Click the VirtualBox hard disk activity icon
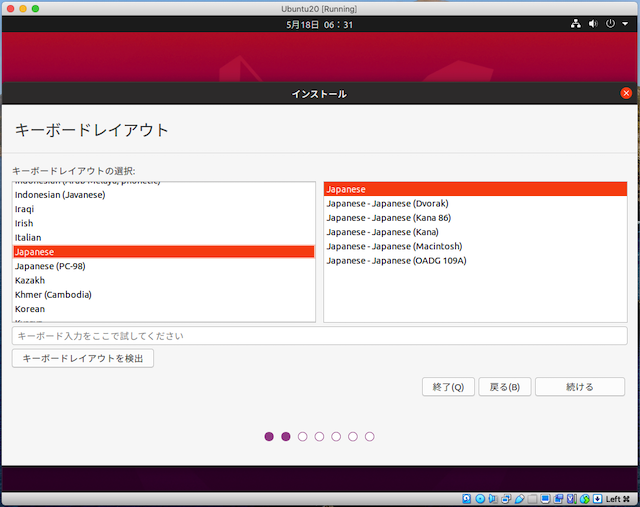The height and width of the screenshot is (507, 640). point(467,499)
